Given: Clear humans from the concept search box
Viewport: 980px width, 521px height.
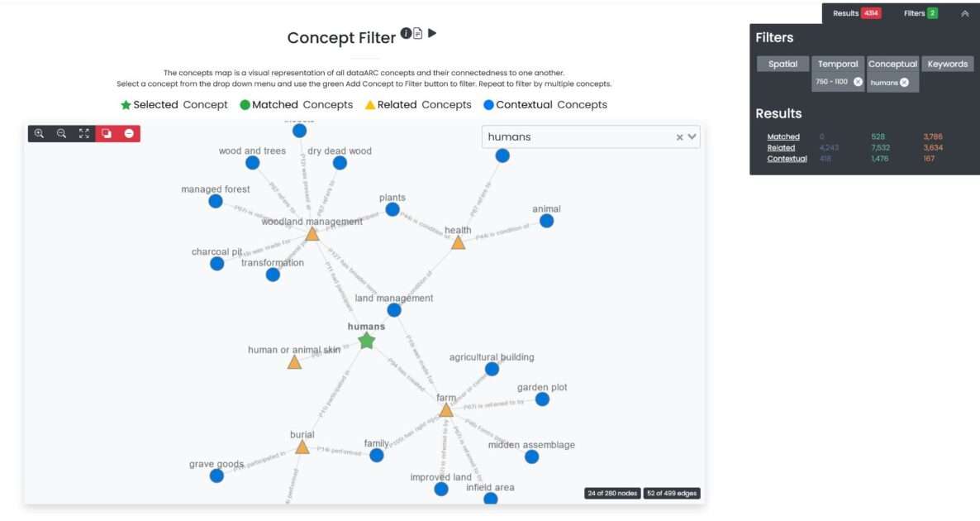Looking at the screenshot, I should point(679,136).
